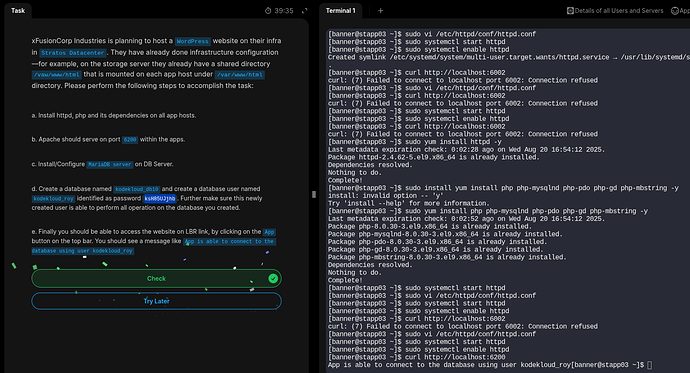This screenshot has width=690, height=373.
Task: Click the Details of all Users icon
Action: (x=570, y=11)
